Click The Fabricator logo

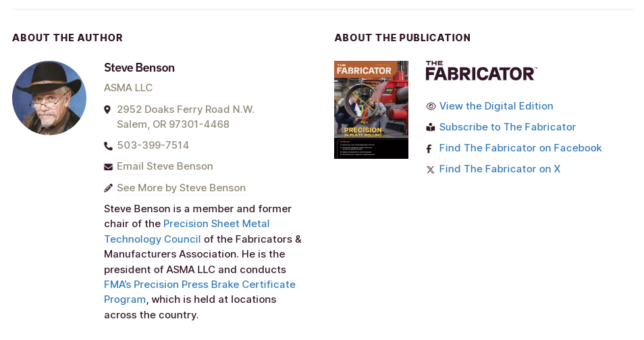click(481, 71)
